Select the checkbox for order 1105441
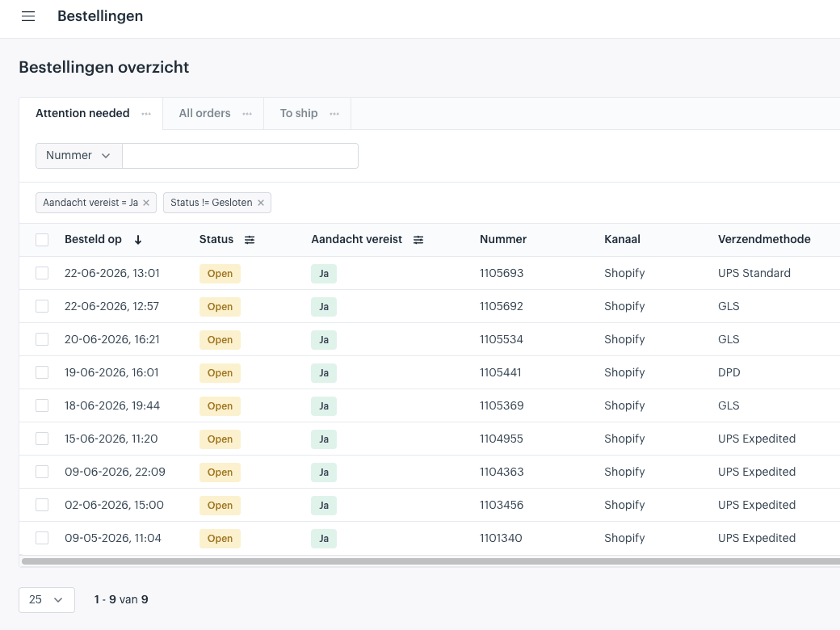Viewport: 840px width, 630px height. (42, 372)
